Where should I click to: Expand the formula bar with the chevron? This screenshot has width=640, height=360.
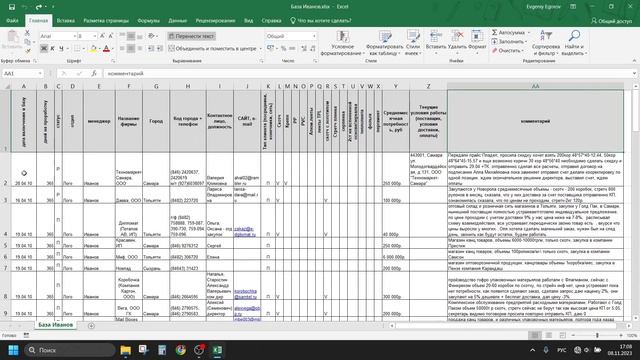[x=634, y=73]
